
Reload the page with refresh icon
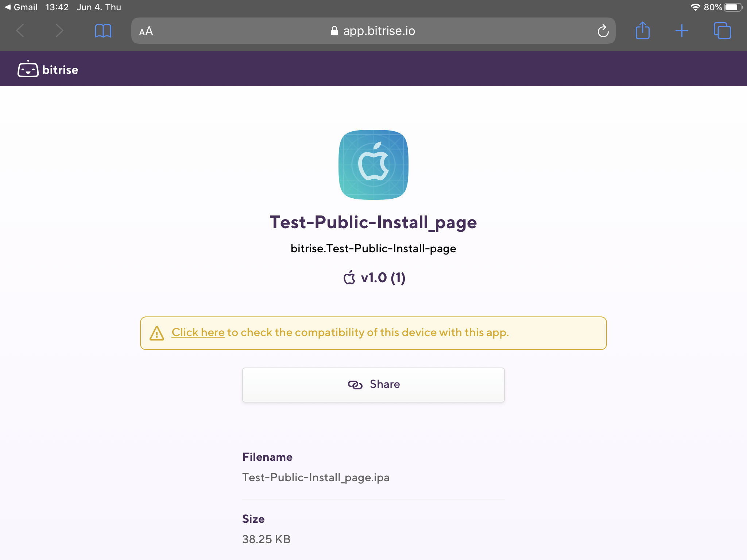pos(603,31)
